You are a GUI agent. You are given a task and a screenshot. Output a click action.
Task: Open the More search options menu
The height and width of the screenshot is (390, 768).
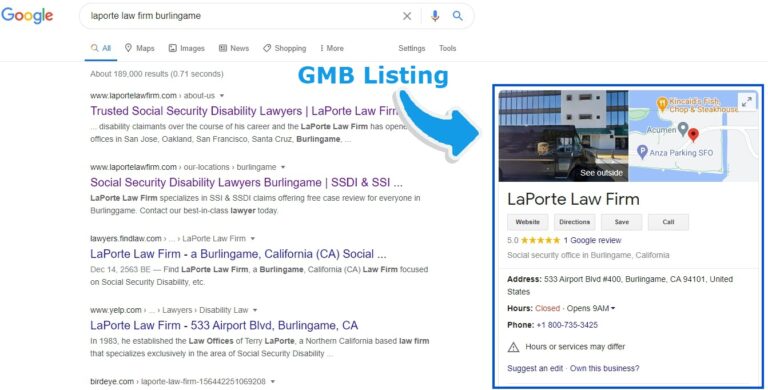[332, 48]
